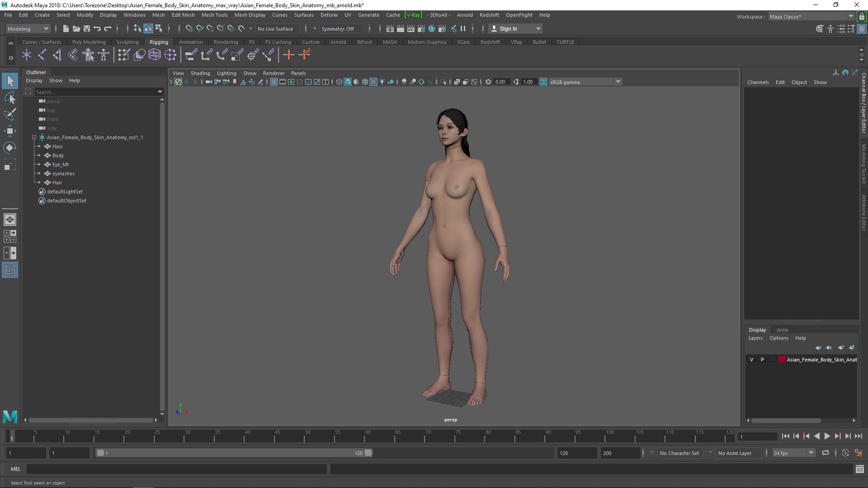Open the Script Editor icon
The image size is (868, 488).
(x=860, y=469)
